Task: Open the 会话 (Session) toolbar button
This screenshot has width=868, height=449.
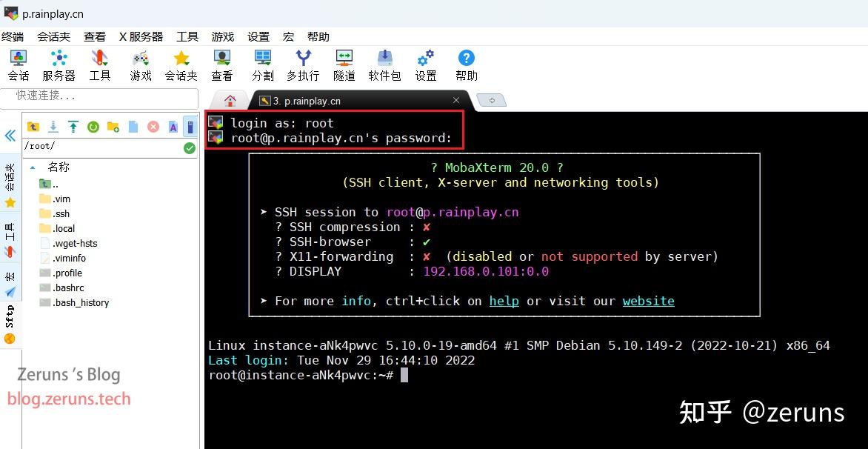Action: 19,64
